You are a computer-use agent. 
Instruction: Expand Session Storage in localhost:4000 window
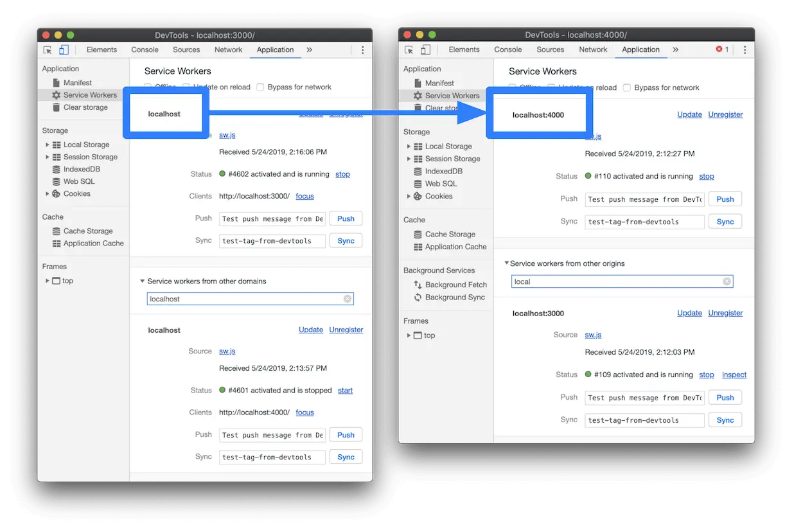409,159
